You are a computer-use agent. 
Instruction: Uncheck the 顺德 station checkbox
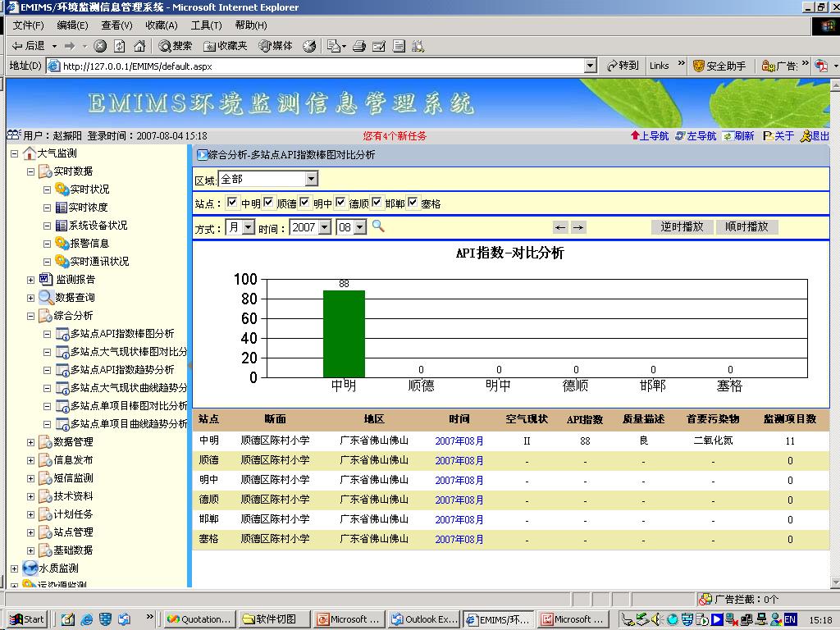tap(268, 202)
